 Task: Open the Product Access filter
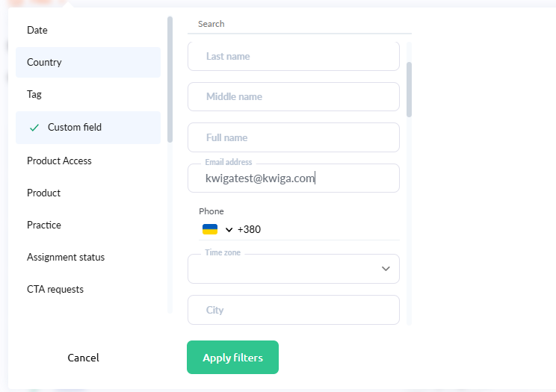point(59,161)
